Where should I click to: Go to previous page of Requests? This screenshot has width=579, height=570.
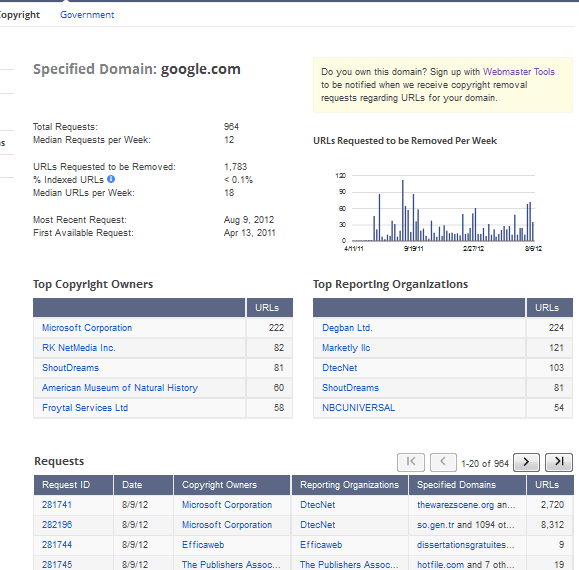[443, 462]
